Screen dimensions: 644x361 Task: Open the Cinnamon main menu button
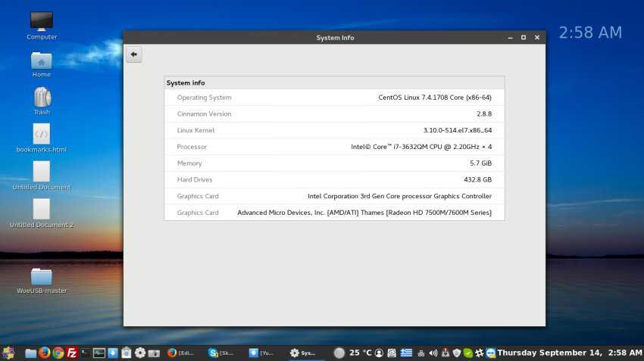point(8,353)
